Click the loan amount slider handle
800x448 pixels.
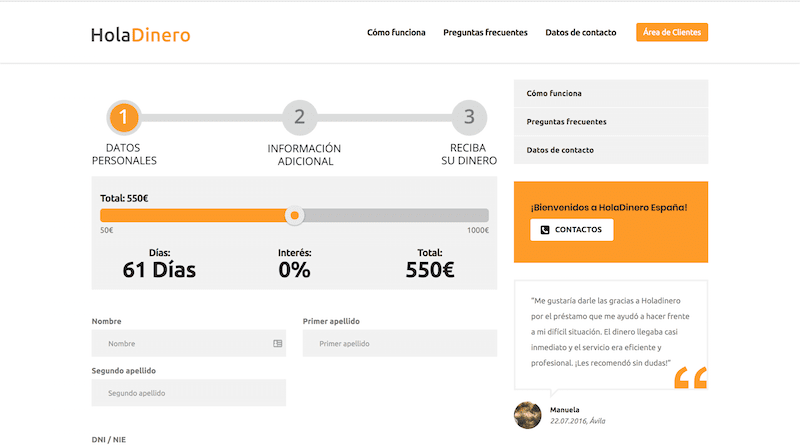click(294, 215)
